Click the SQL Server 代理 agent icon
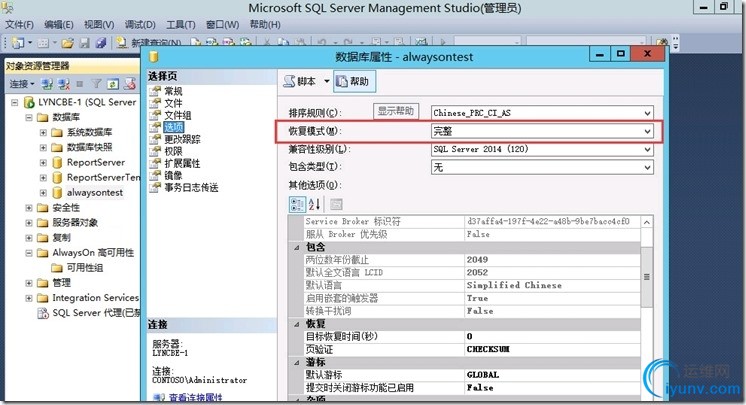This screenshot has width=746, height=405. click(x=43, y=313)
